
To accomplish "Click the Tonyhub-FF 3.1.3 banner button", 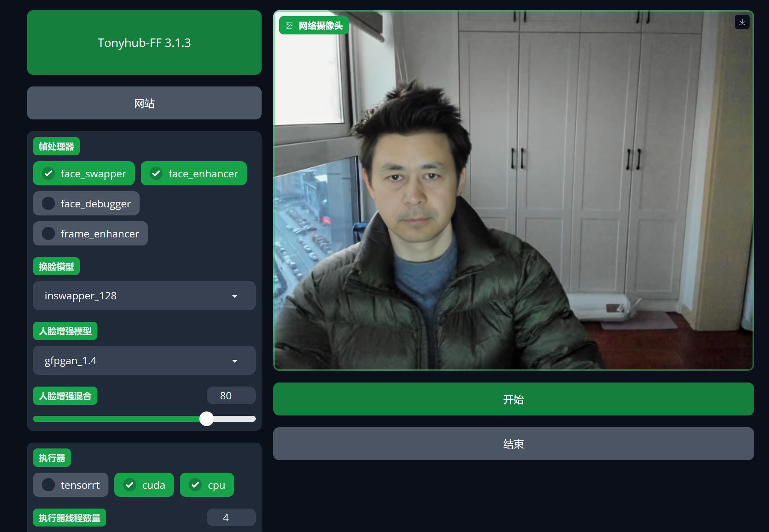I will [144, 43].
